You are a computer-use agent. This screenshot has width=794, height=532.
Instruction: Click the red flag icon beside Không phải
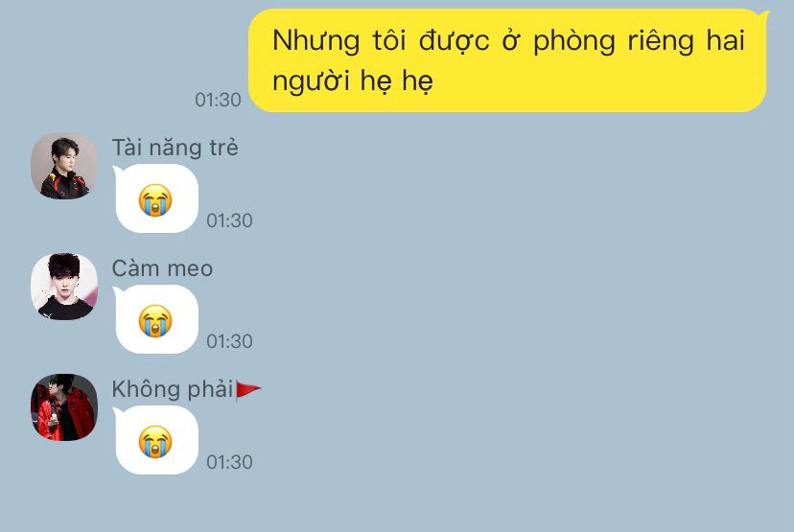click(x=248, y=390)
